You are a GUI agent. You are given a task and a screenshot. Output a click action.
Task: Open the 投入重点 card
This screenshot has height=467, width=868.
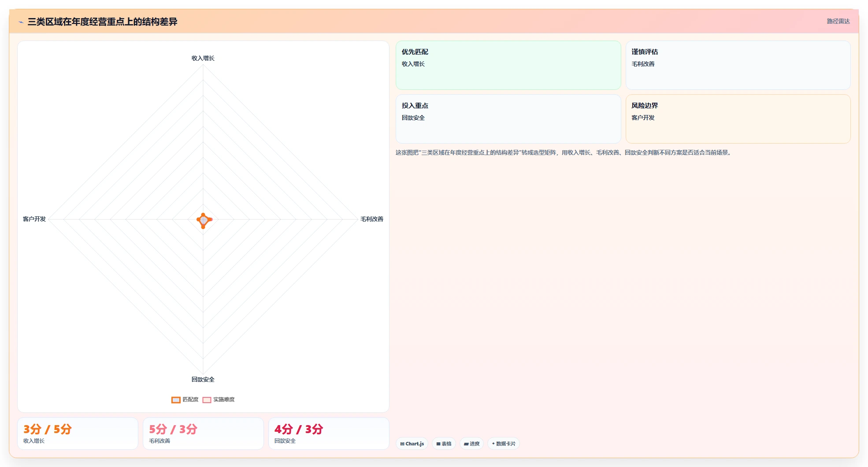(x=508, y=119)
